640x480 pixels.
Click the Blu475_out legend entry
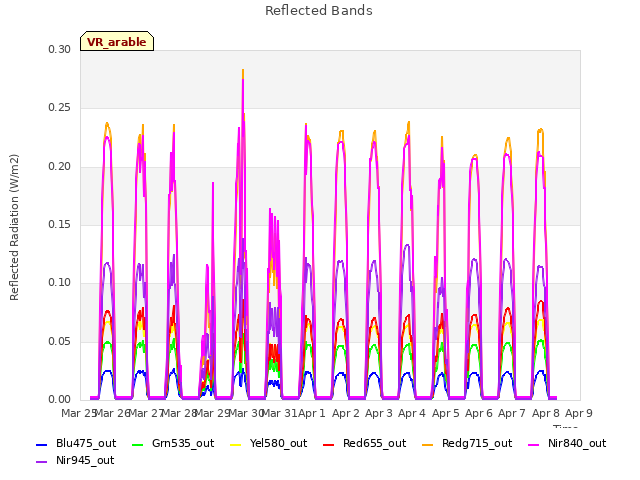click(x=76, y=444)
